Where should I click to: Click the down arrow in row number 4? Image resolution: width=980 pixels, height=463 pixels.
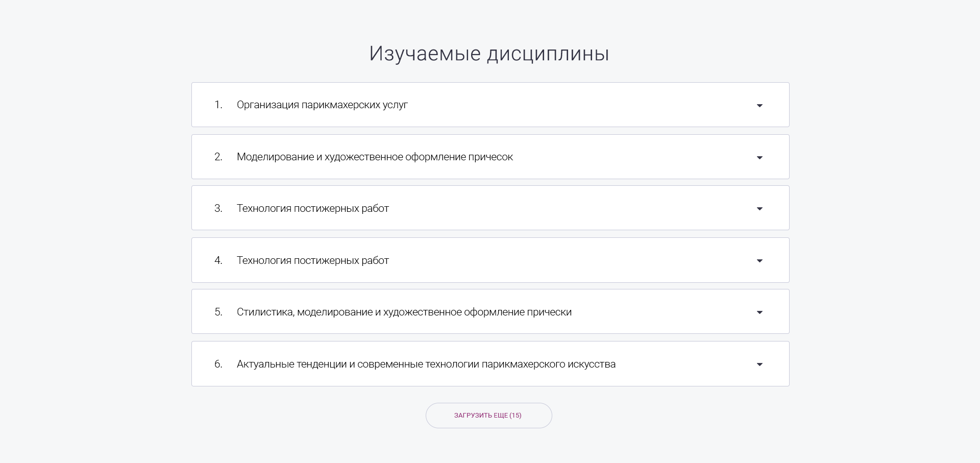coord(759,261)
